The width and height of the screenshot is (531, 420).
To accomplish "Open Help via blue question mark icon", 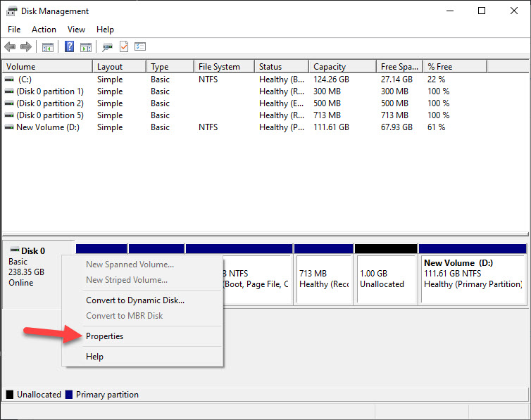I will click(70, 47).
